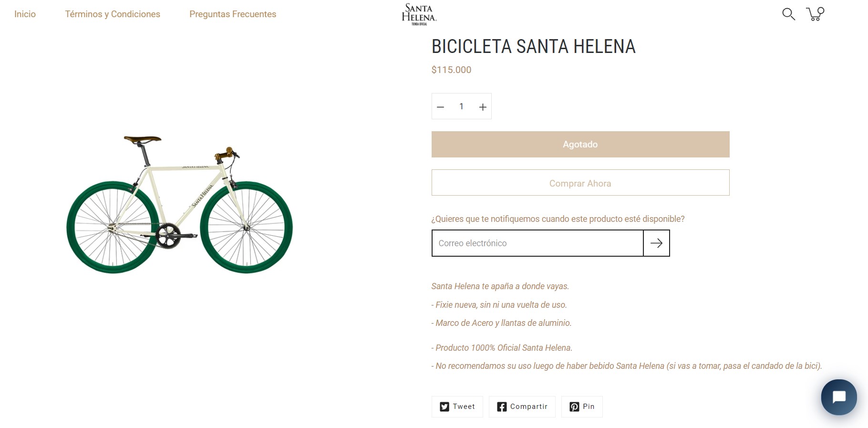The height and width of the screenshot is (428, 868).
Task: Click the Facebook share icon
Action: pos(502,407)
